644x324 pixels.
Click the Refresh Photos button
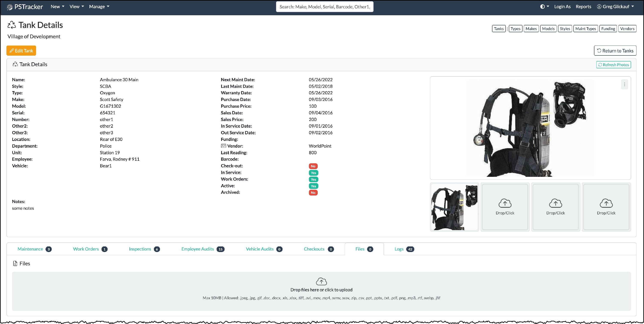(613, 65)
